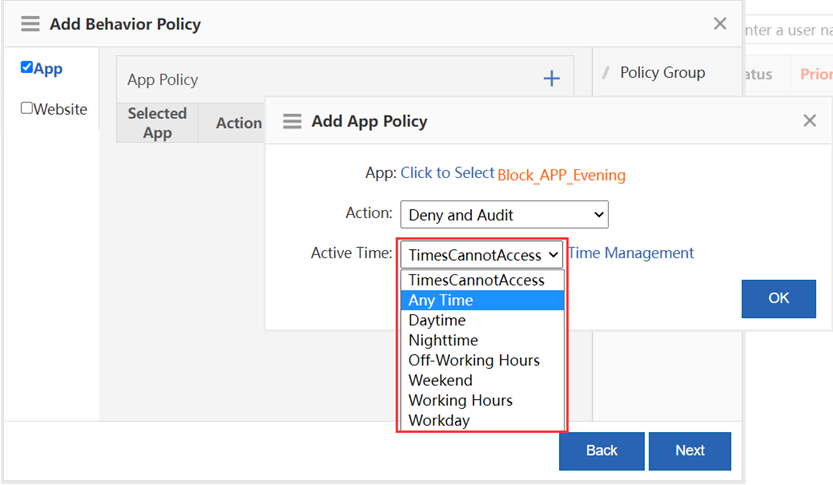Image resolution: width=833 pixels, height=485 pixels.
Task: Close the Add Behavior Policy dialog
Action: pos(720,24)
